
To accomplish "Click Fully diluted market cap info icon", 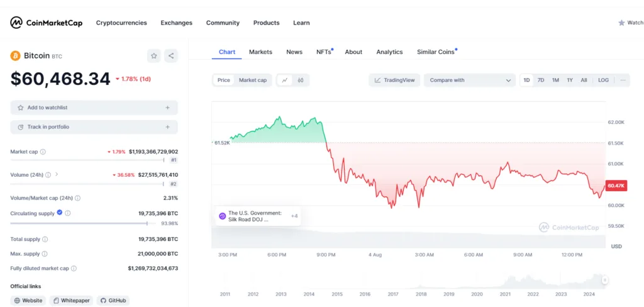I will coord(74,269).
